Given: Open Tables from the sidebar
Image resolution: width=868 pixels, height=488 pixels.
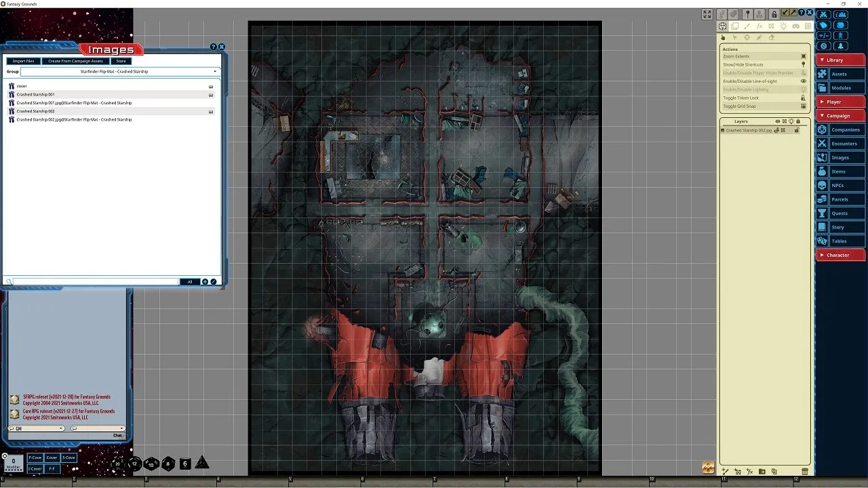Looking at the screenshot, I should 840,241.
